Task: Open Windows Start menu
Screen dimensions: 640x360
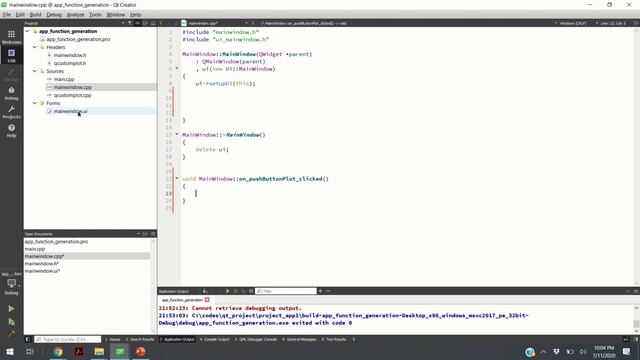Action: click(10, 351)
